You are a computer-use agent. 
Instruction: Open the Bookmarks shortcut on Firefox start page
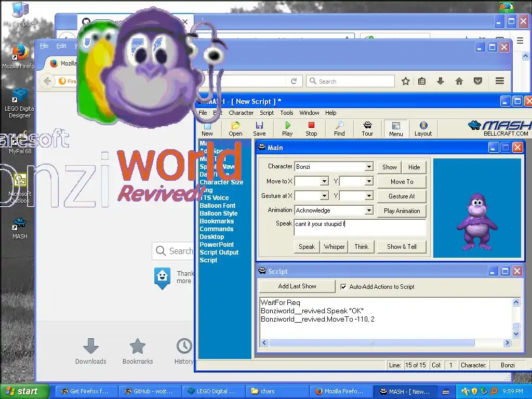coord(137,351)
